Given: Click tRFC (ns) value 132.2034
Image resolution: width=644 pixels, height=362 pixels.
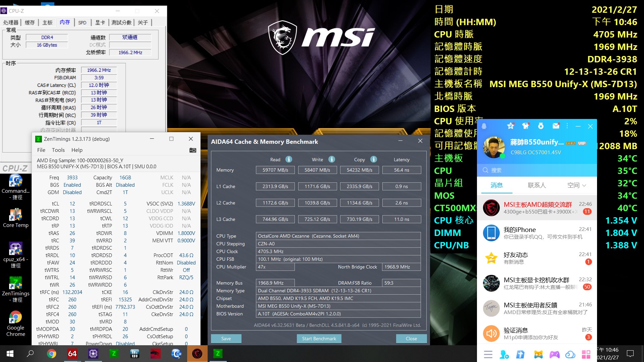Looking at the screenshot, I should (x=72, y=292).
